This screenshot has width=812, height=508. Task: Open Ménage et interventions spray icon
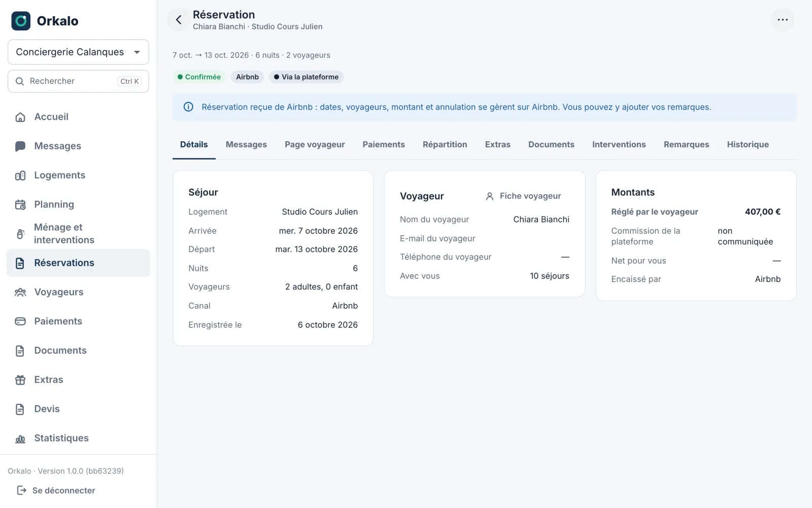pyautogui.click(x=20, y=234)
